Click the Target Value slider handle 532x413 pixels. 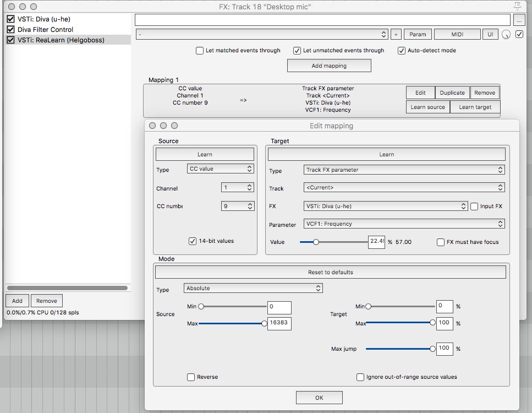[x=316, y=242]
